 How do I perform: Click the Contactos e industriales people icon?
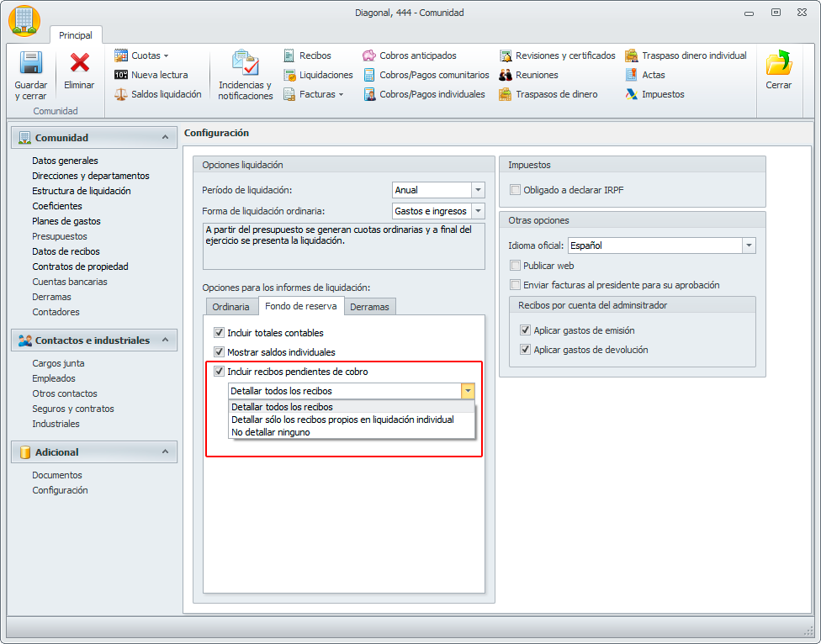coord(24,340)
